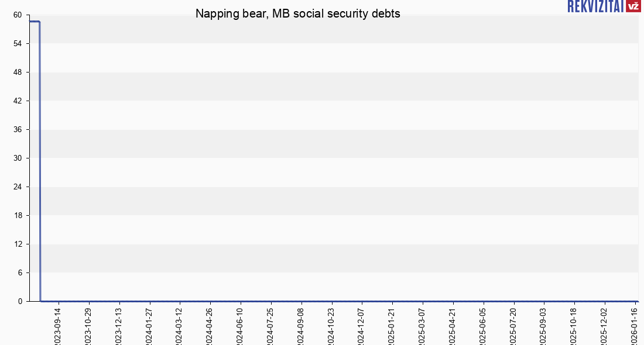Click the chart title 'Napping bear, MB social security debts'
The width and height of the screenshot is (644, 345).
click(297, 13)
